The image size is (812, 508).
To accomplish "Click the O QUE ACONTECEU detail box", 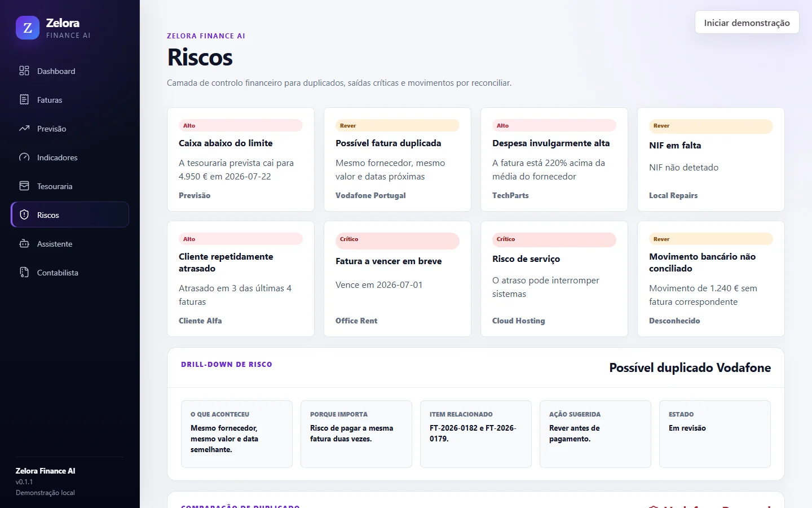I will pyautogui.click(x=237, y=434).
